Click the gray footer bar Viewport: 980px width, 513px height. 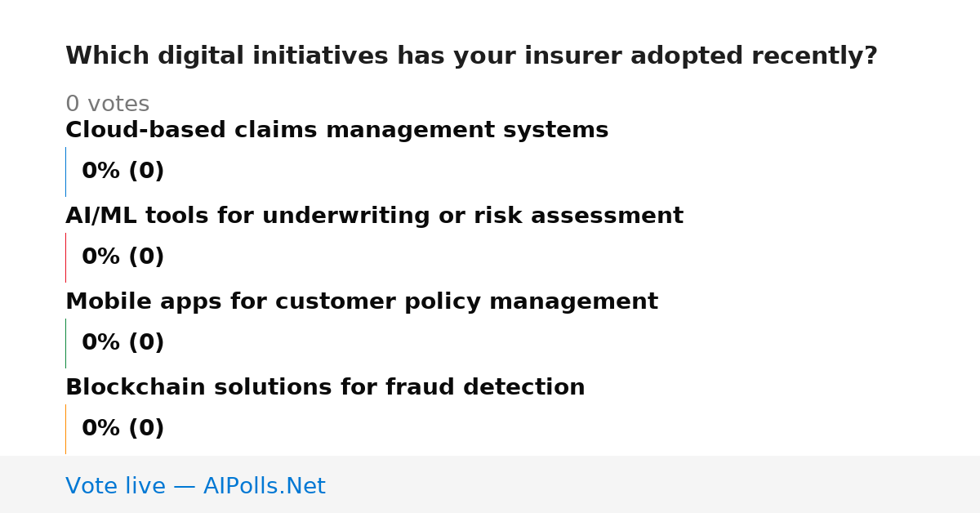pos(490,484)
